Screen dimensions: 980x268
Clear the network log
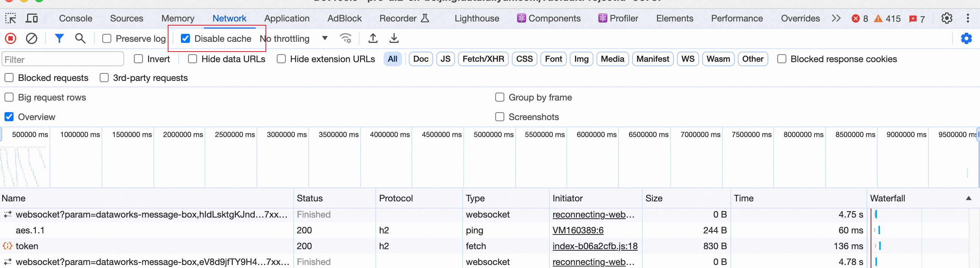[31, 38]
